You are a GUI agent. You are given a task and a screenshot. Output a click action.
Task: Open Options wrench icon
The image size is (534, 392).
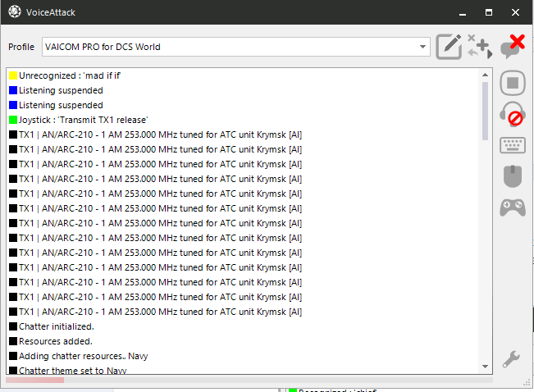pos(511,359)
